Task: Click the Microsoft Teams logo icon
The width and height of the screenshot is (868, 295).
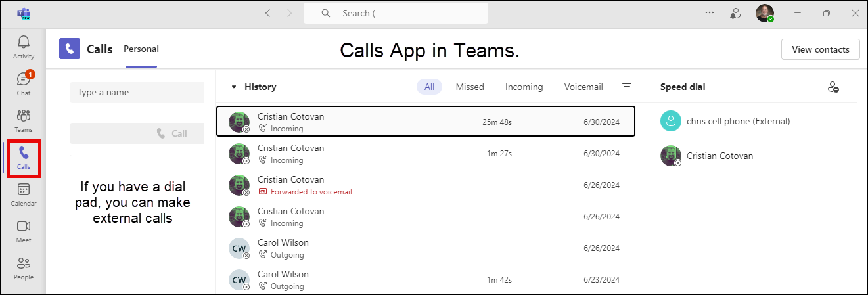Action: point(24,13)
